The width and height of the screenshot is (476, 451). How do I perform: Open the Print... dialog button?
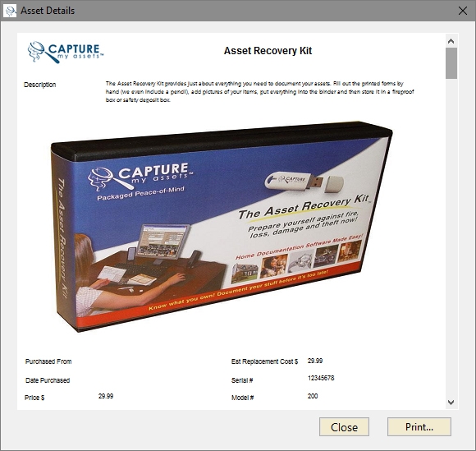pos(419,426)
